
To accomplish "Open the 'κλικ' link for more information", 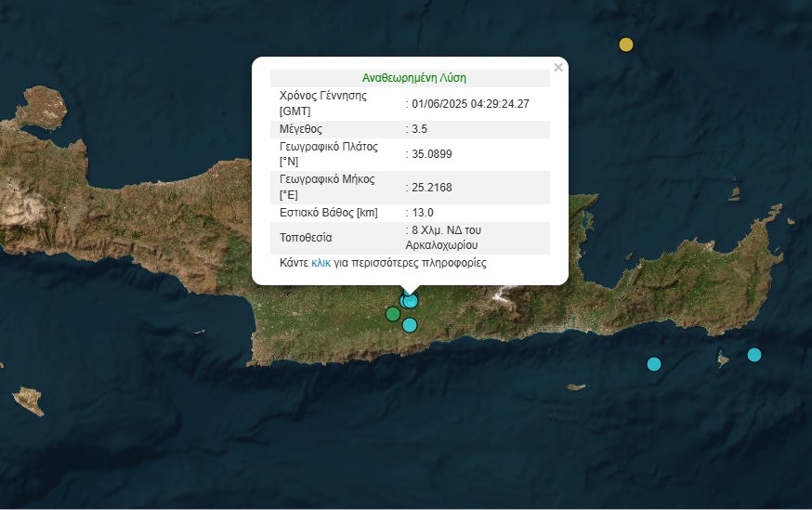I will coord(321,263).
